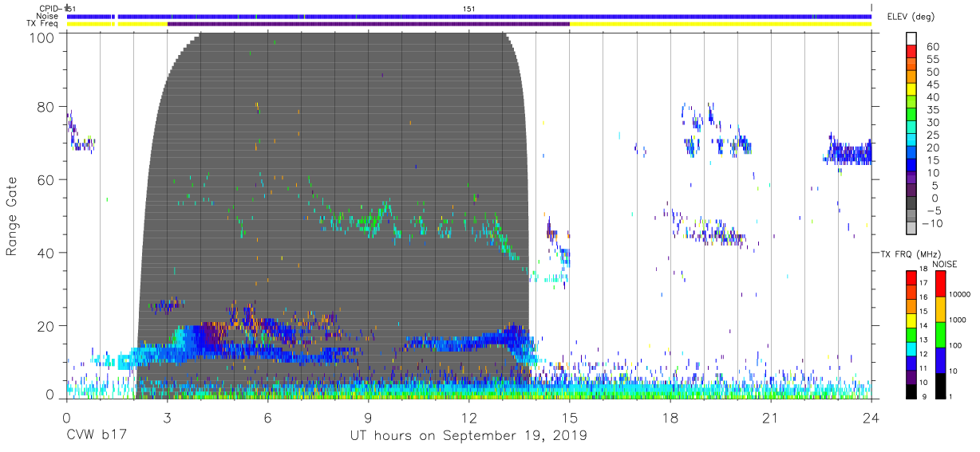980x452 pixels.
Task: Click the 'NOISE' legend title
Action: 946,264
